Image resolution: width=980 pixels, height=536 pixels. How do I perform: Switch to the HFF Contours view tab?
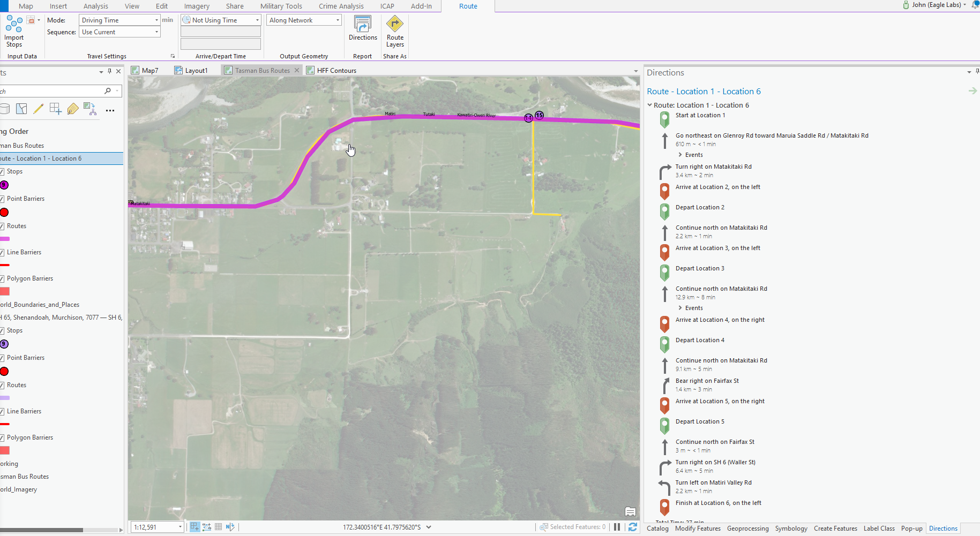331,70
